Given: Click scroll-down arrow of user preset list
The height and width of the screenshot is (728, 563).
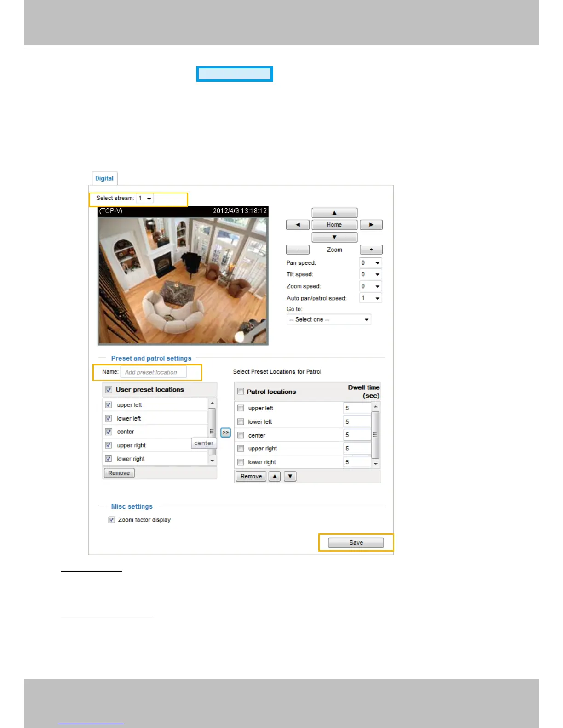Looking at the screenshot, I should coord(212,461).
